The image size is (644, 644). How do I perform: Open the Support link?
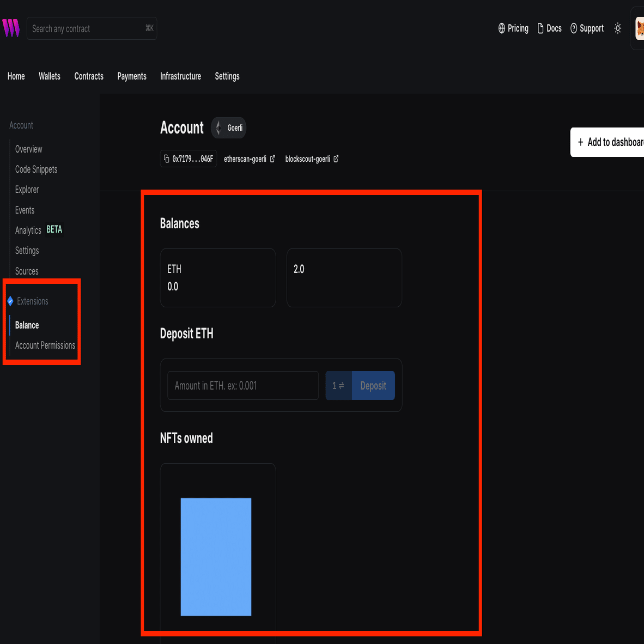click(x=587, y=28)
